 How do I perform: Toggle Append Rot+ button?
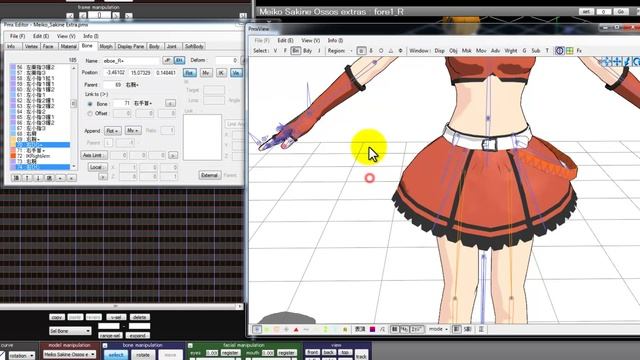113,131
